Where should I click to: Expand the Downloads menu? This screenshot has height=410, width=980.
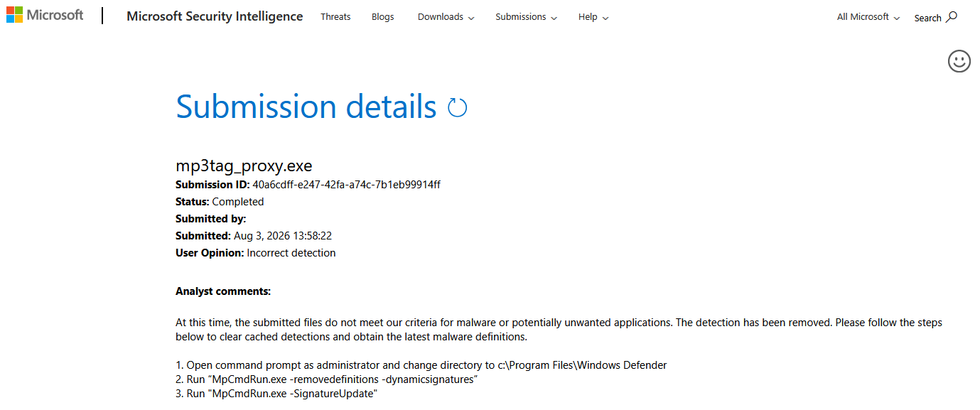(446, 16)
